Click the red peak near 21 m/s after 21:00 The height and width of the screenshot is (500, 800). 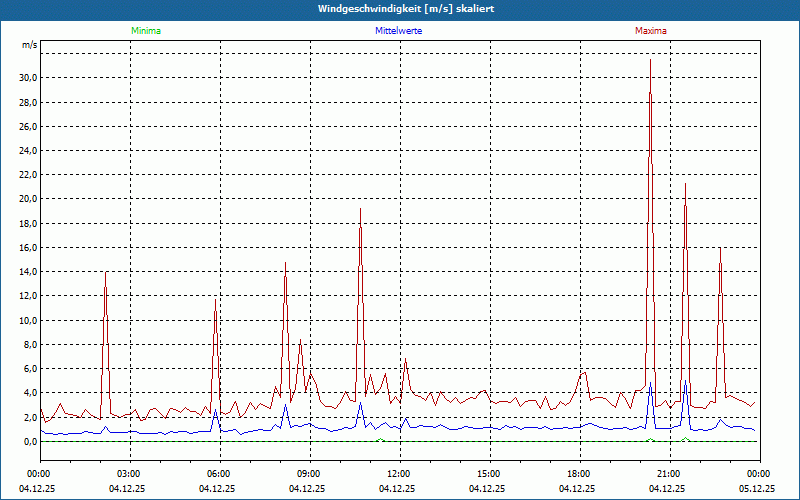[x=685, y=184]
